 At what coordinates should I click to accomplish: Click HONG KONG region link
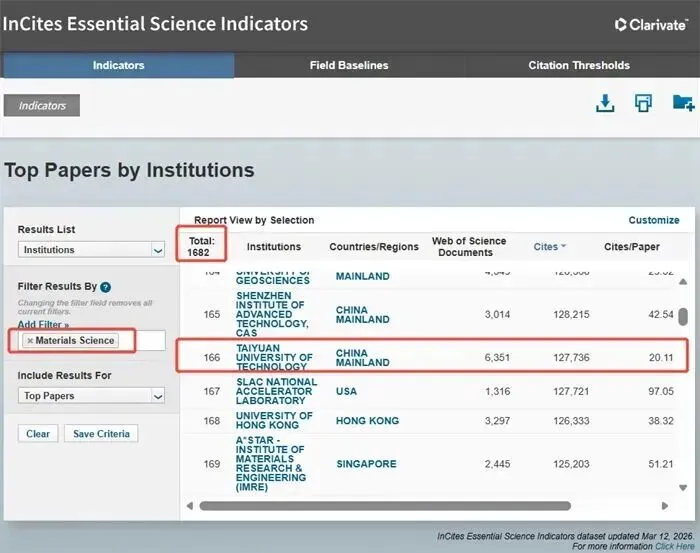[x=367, y=420]
